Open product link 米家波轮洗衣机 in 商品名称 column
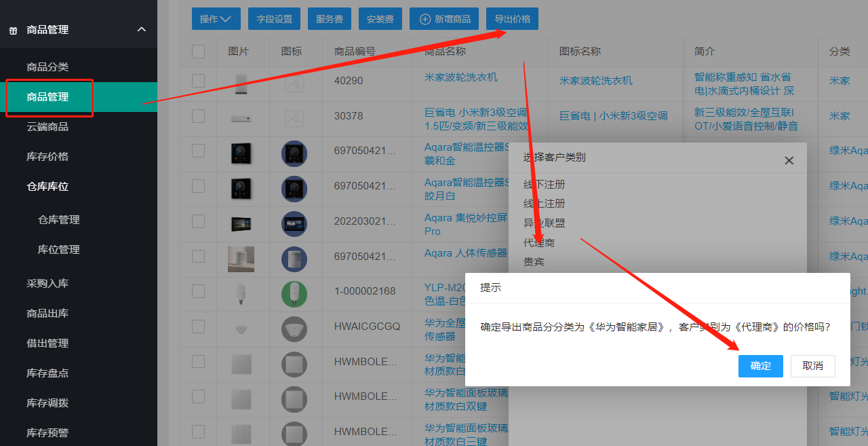Screen dimensions: 868x446 point(461,77)
